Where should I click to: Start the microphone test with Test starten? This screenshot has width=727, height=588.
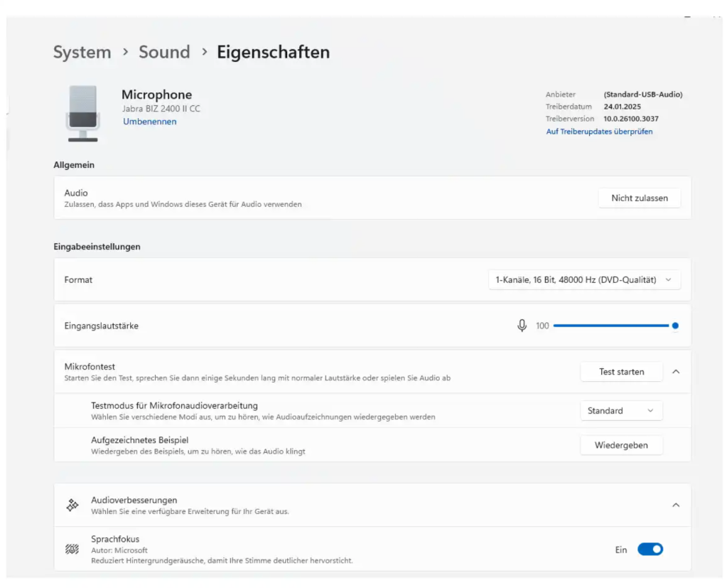pos(621,371)
